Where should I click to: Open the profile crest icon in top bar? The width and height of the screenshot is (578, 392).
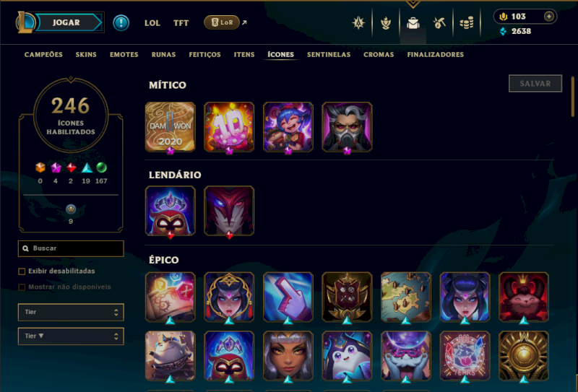click(x=358, y=23)
